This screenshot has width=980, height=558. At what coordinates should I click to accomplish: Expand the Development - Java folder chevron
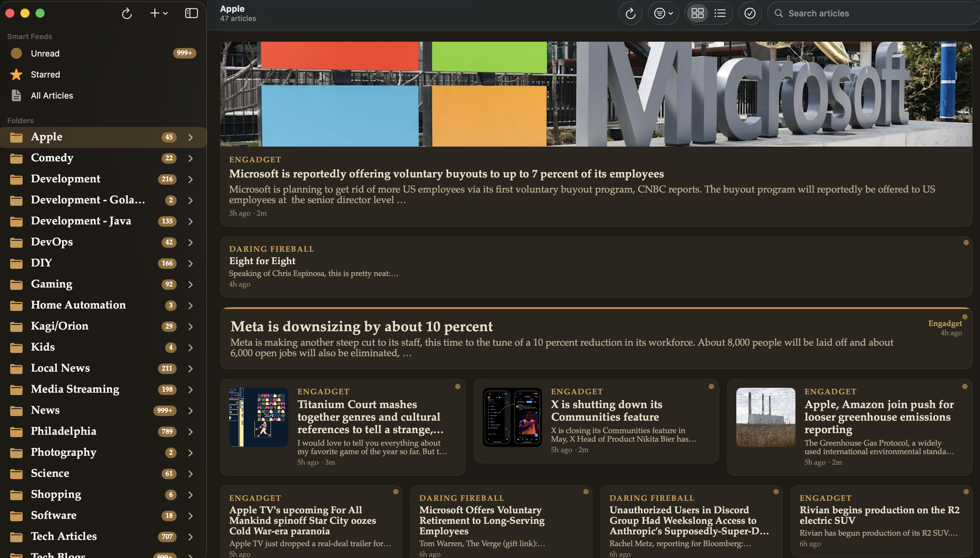(190, 221)
